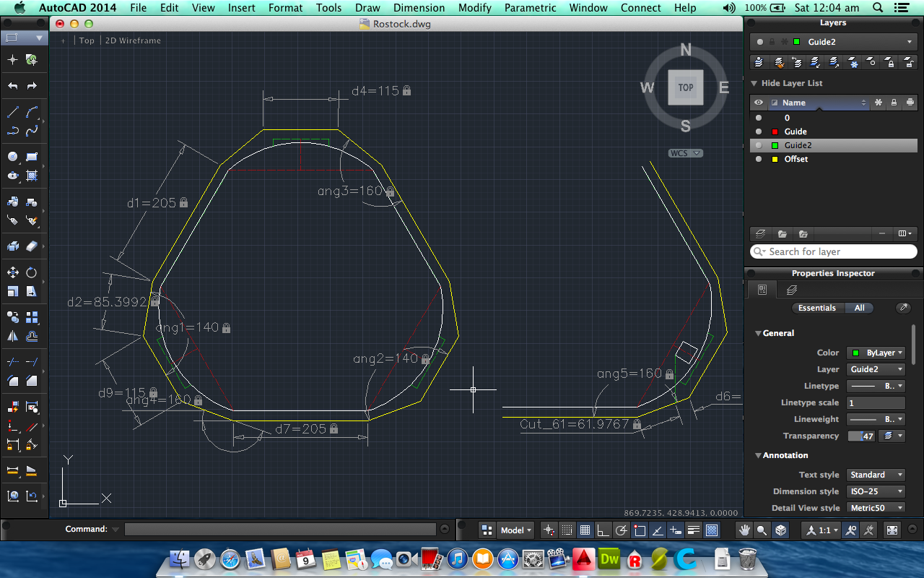Click the TOP face of the ViewCube

[685, 87]
